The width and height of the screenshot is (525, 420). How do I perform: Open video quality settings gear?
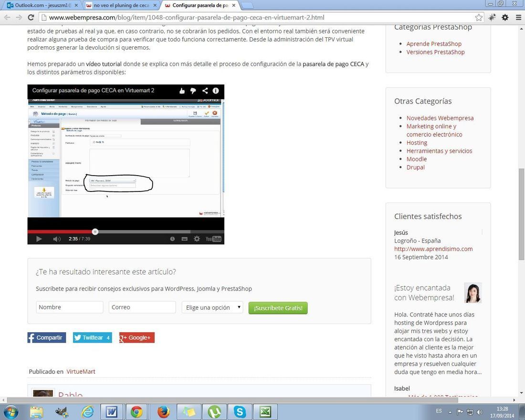pos(197,239)
